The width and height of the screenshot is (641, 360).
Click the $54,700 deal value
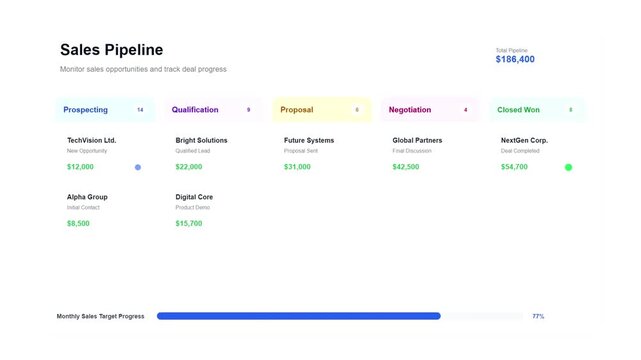pyautogui.click(x=514, y=167)
